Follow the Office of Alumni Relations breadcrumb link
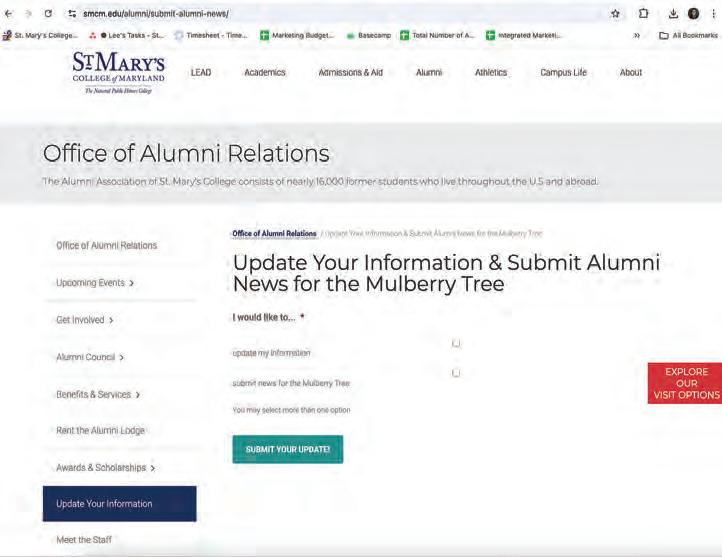722x557 pixels. [274, 234]
